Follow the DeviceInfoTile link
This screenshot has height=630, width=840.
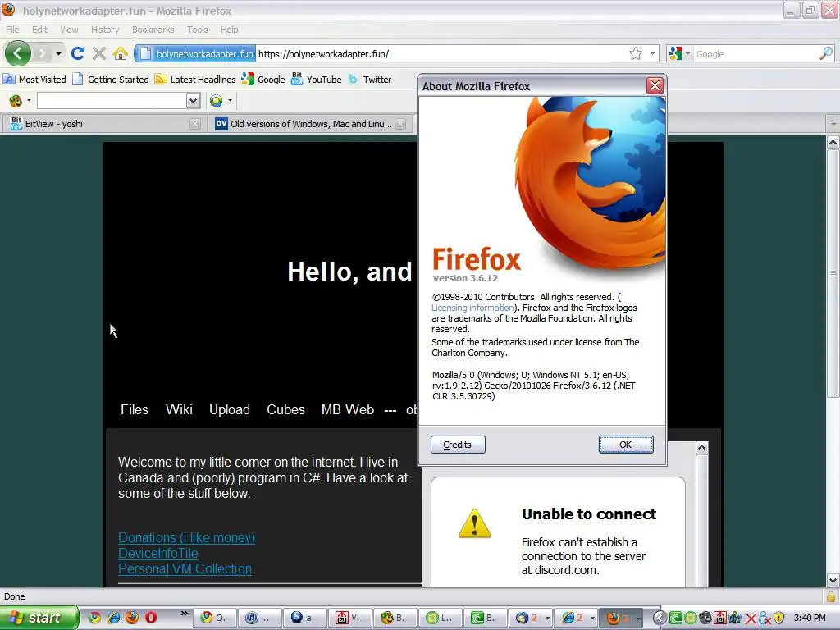point(158,553)
